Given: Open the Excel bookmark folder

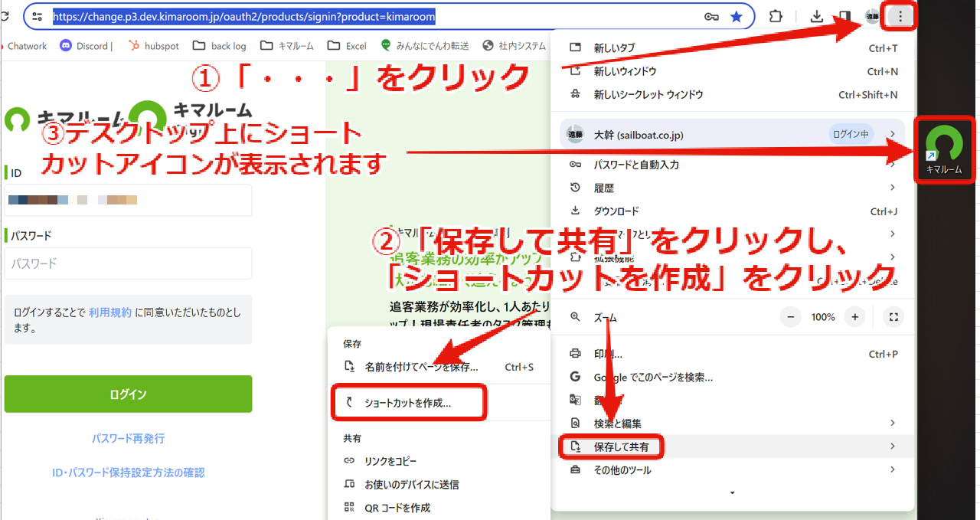Looking at the screenshot, I should [348, 46].
